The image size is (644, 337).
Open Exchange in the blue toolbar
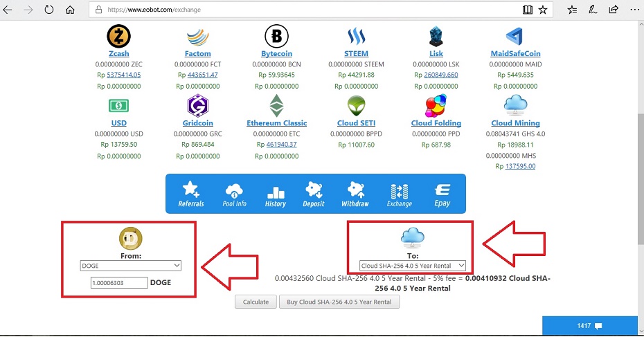pos(400,195)
